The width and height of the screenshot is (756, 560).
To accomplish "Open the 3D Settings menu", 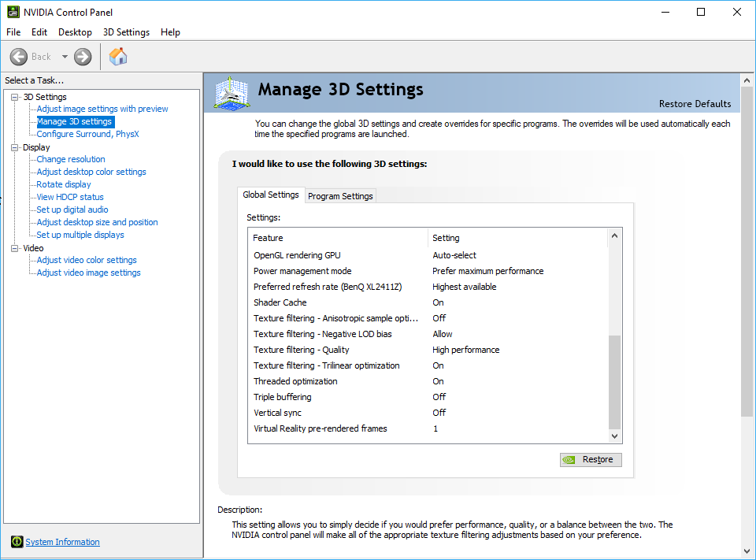I will (x=126, y=32).
